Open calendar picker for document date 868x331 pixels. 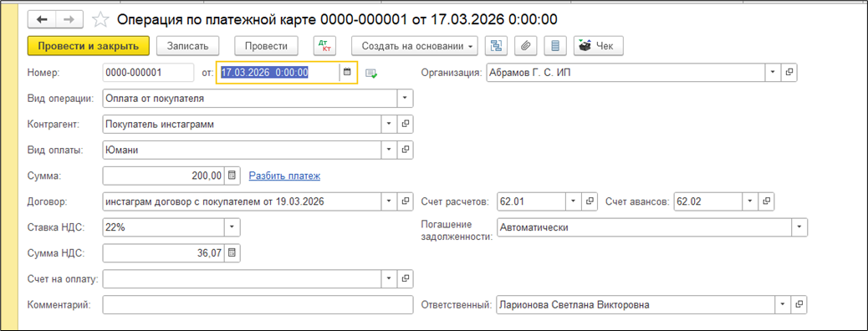pyautogui.click(x=347, y=73)
